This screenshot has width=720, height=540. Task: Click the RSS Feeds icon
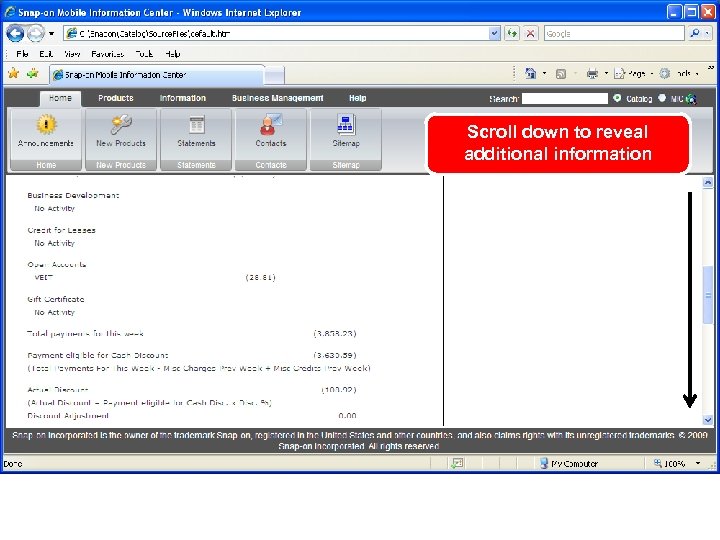561,74
